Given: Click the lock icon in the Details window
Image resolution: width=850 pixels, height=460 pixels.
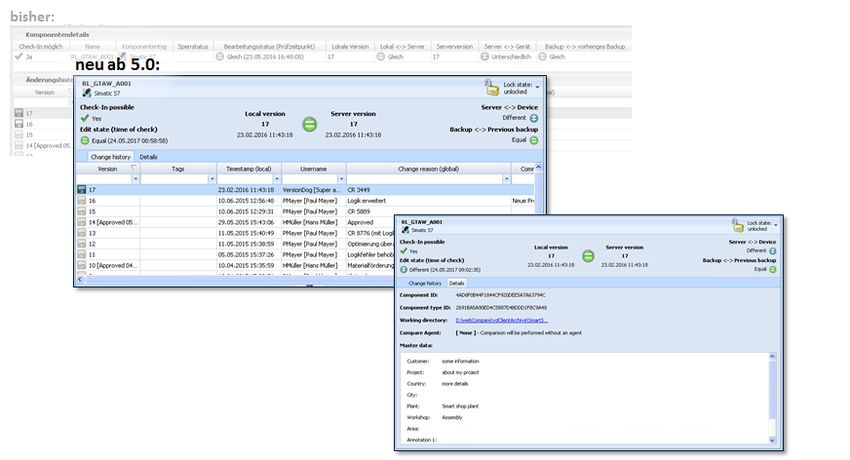Looking at the screenshot, I should tap(738, 226).
